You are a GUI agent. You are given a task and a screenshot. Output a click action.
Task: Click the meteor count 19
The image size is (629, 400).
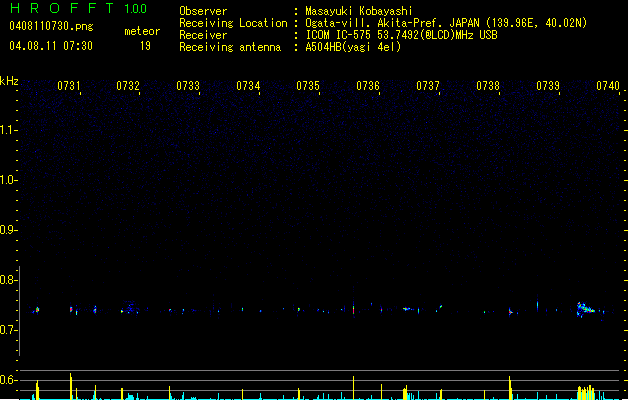pos(145,46)
